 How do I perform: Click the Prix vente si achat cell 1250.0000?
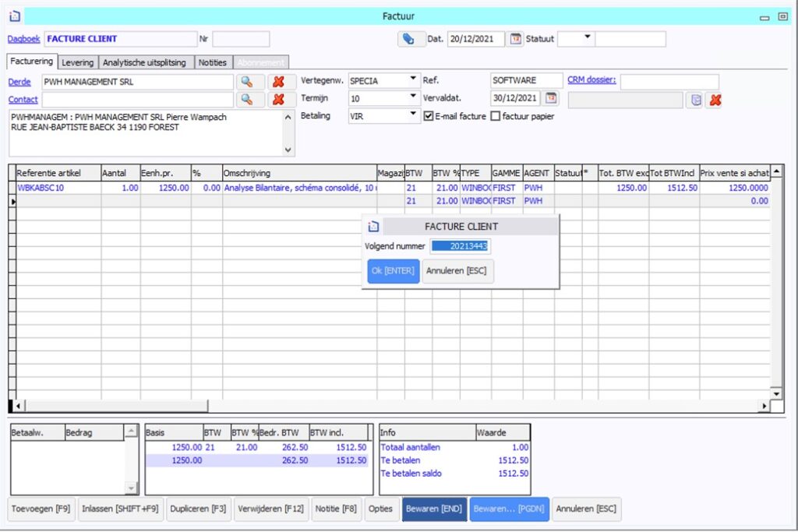pos(735,188)
